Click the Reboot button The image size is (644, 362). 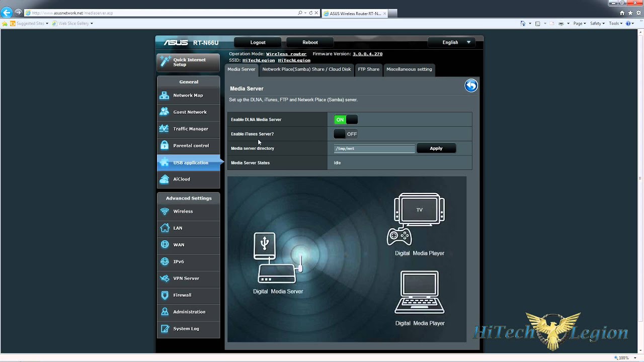310,42
